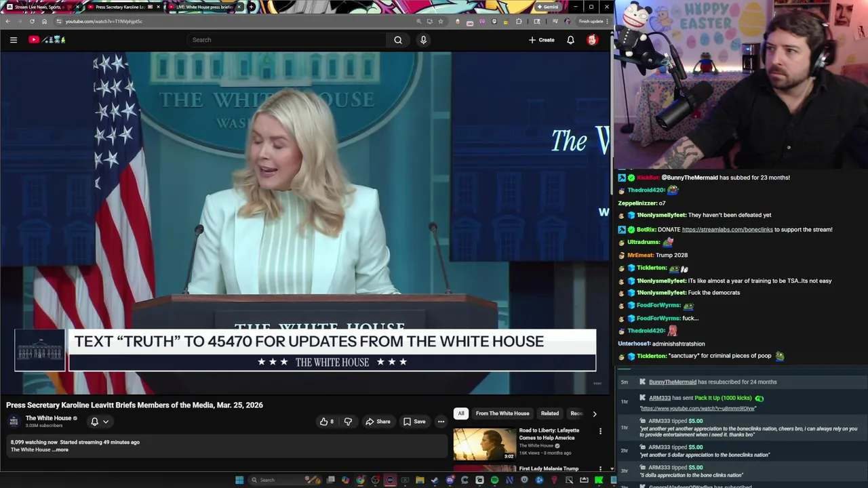Open the YouTube hamburger guide menu
This screenshot has width=868, height=488.
click(x=13, y=40)
